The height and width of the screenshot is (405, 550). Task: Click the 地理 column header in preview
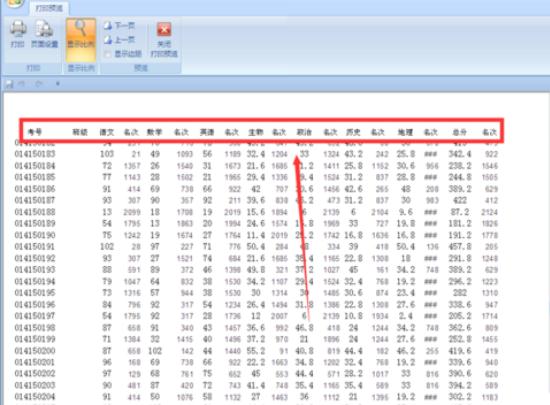point(405,132)
